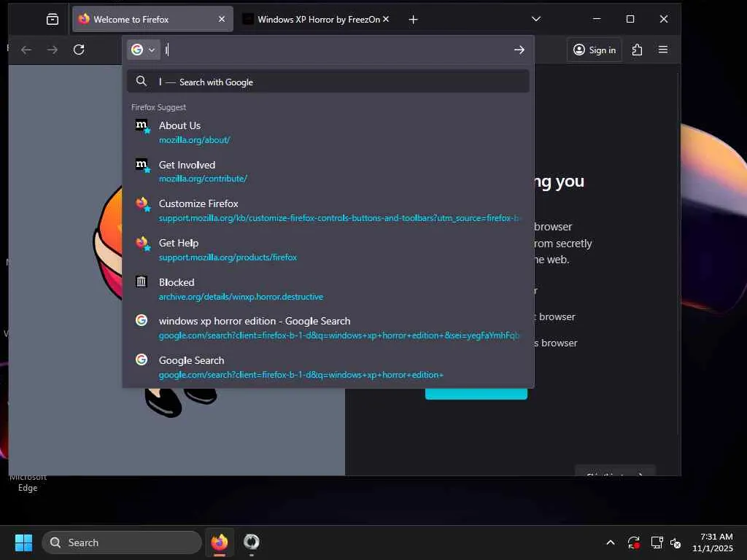This screenshot has height=560, width=747.
Task: Reload the current page
Action: click(79, 50)
